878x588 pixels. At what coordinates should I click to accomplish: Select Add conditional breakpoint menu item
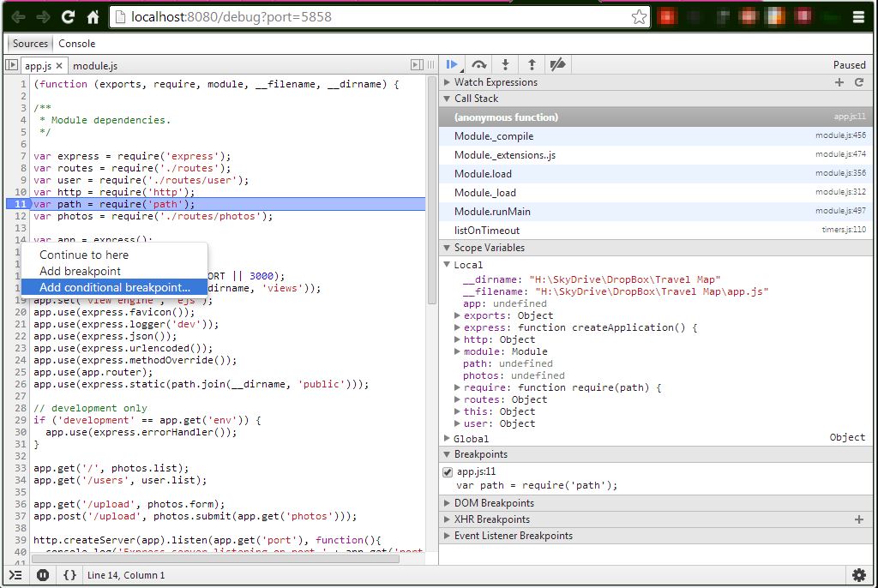tap(114, 287)
